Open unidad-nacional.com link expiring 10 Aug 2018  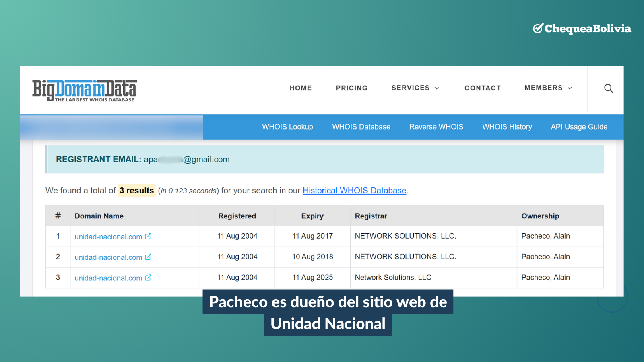108,257
